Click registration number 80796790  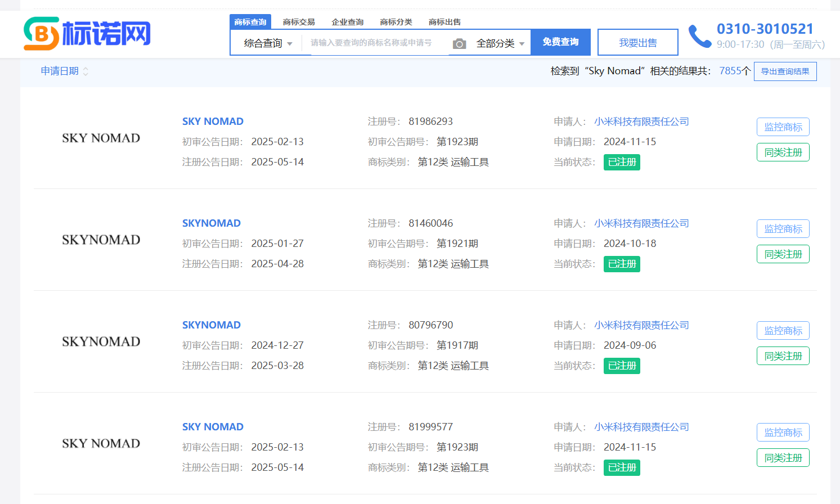click(431, 325)
